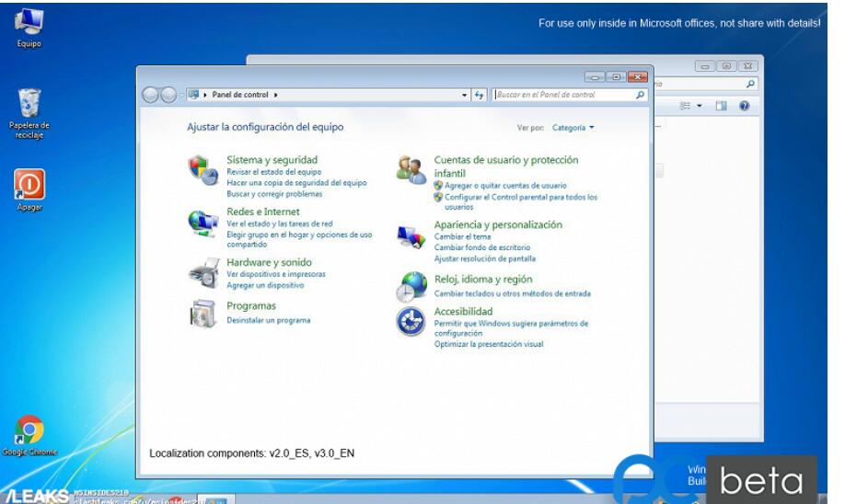Image resolution: width=845 pixels, height=504 pixels.
Task: Select the Google Chrome desktop shortcut
Action: coord(29,436)
